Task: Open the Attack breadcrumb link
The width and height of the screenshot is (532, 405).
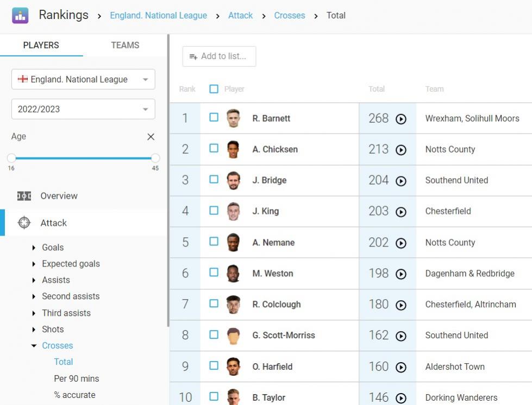Action: coord(240,15)
